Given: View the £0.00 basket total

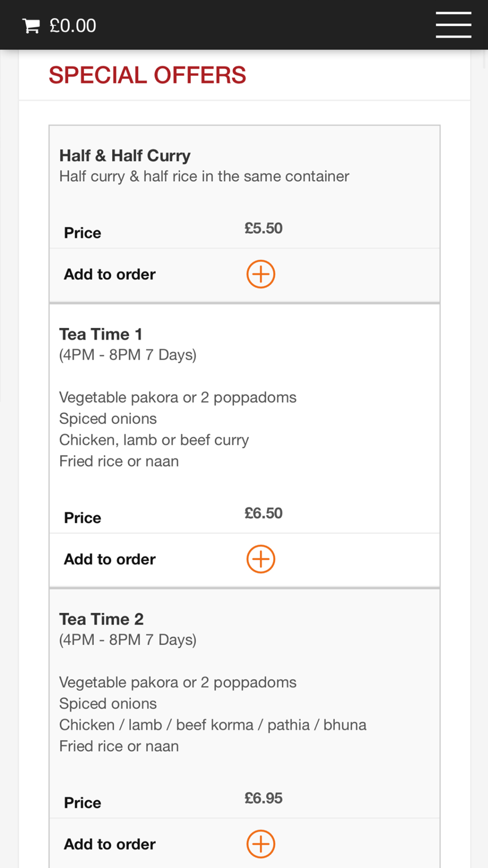Looking at the screenshot, I should (73, 26).
